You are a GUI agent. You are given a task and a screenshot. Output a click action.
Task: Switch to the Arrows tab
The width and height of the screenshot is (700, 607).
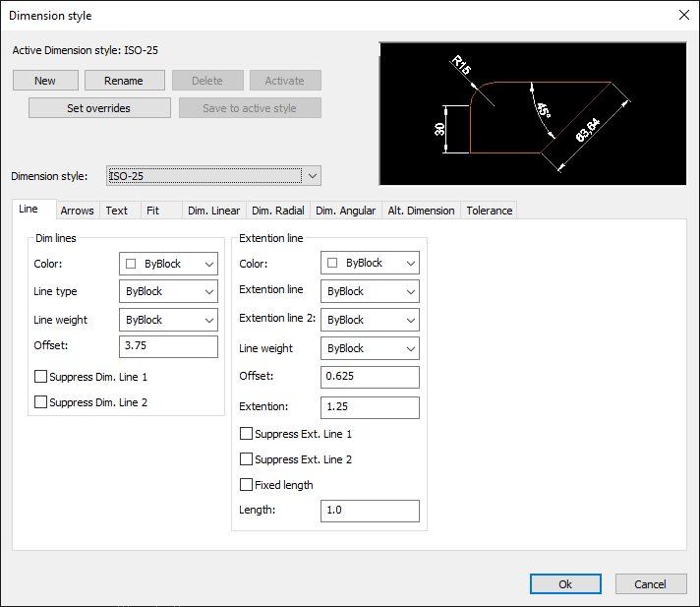point(78,211)
